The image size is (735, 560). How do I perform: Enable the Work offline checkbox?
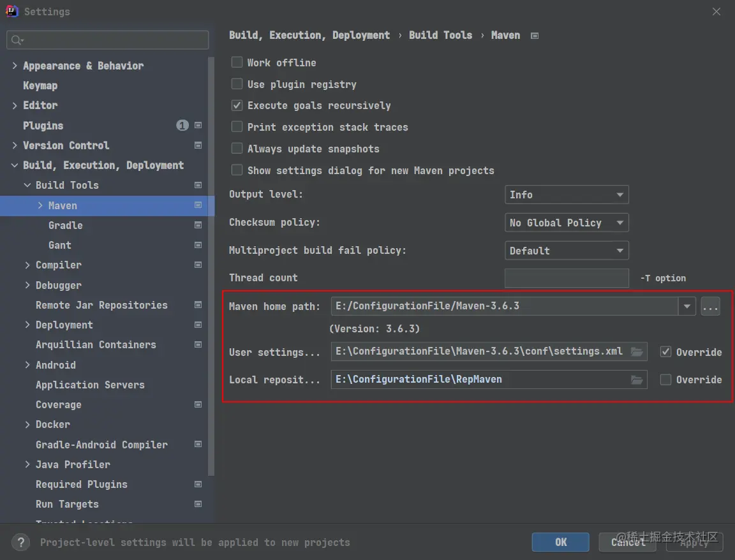pos(237,62)
